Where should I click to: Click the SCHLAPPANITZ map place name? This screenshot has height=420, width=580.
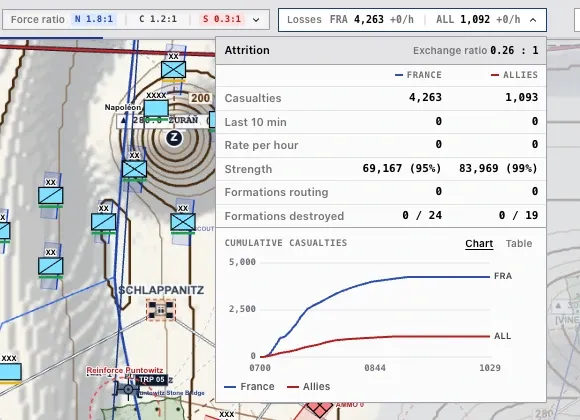(x=161, y=290)
